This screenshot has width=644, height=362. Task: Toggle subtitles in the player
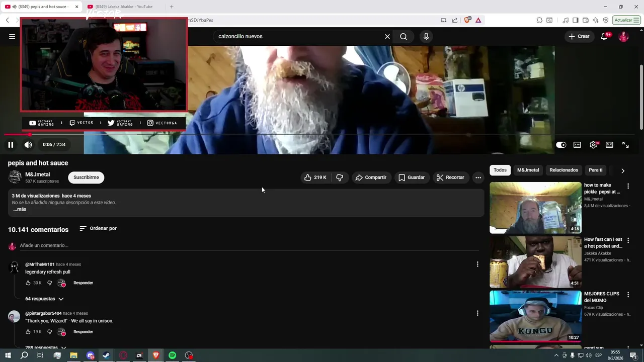(x=577, y=145)
